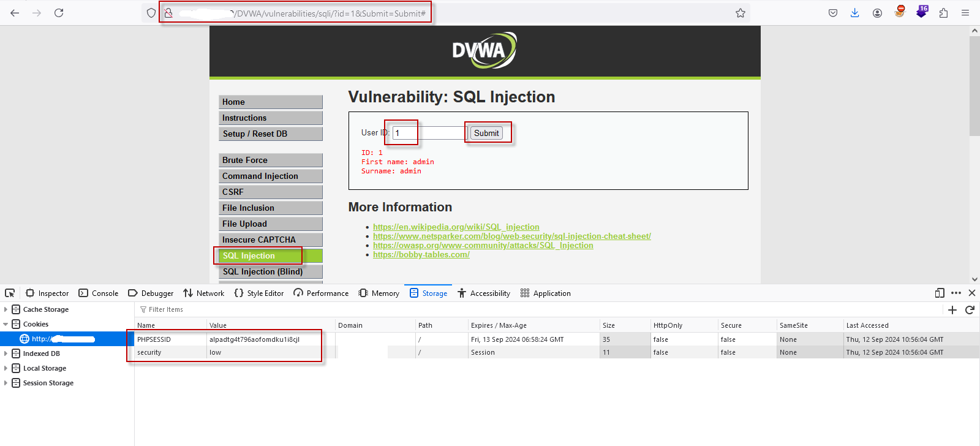Open the Inspector tab
The image size is (980, 446).
tap(47, 293)
